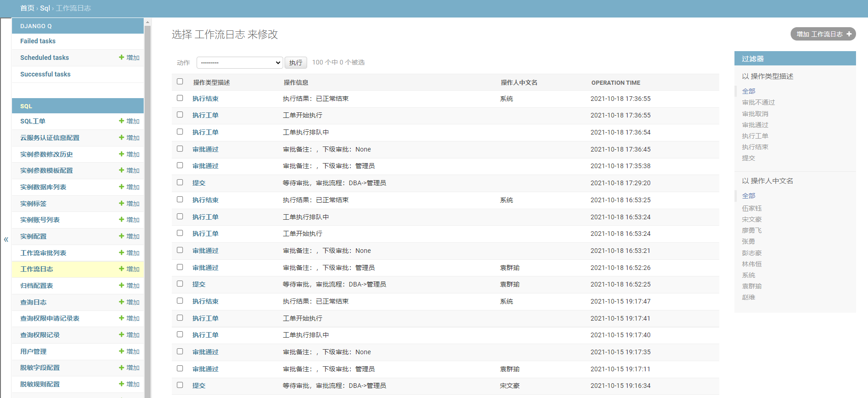This screenshot has height=398, width=868.
Task: Click the add icon next to 用户管理
Action: 122,351
